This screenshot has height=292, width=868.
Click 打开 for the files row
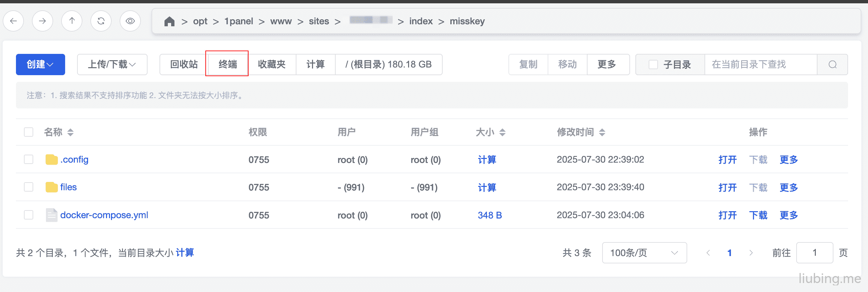tap(727, 187)
